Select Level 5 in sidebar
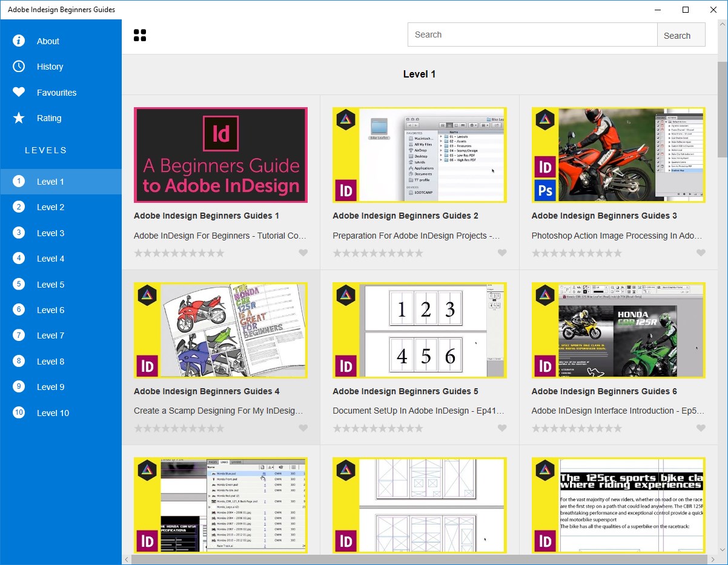The width and height of the screenshot is (728, 565). (61, 284)
